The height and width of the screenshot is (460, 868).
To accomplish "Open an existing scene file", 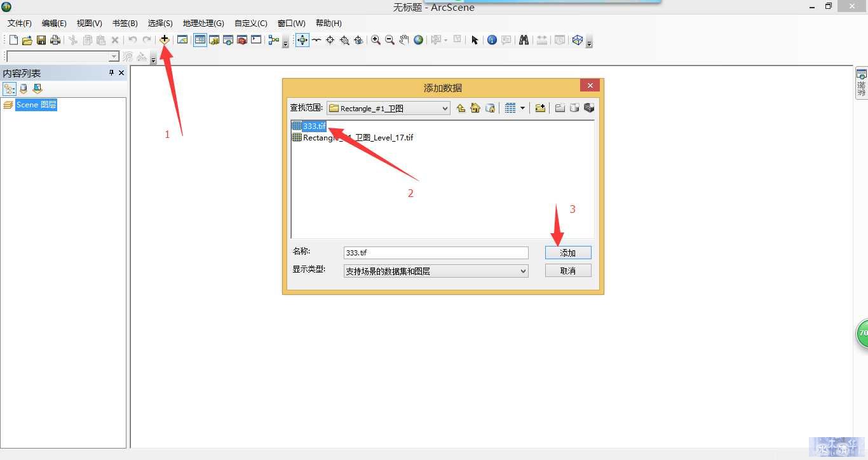I will click(27, 40).
